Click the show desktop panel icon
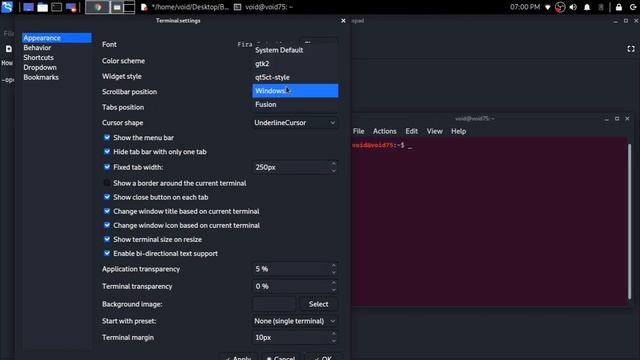The image size is (640, 360). tap(28, 7)
